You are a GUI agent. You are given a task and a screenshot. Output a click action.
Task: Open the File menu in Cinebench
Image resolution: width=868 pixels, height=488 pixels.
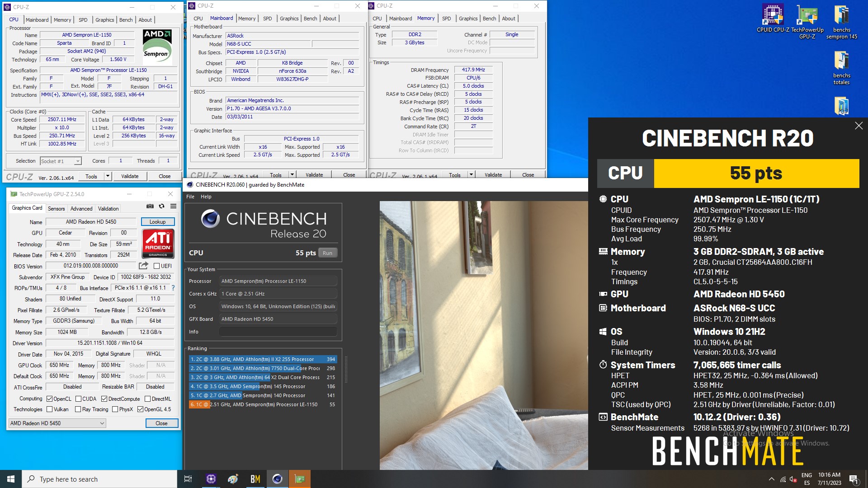tap(190, 197)
